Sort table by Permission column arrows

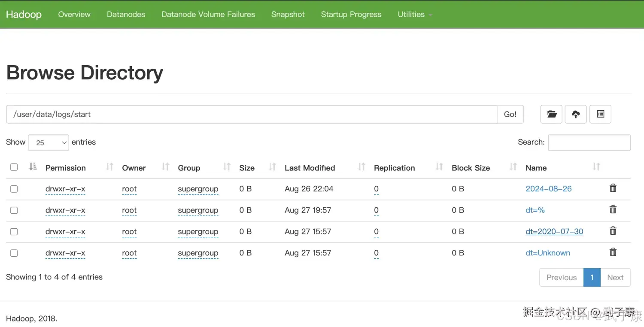(109, 167)
